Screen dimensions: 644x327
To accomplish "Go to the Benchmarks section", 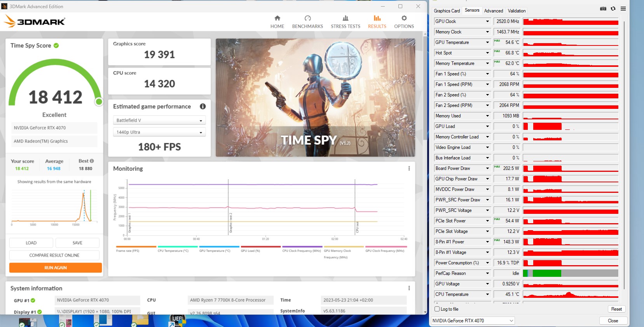I will point(307,22).
